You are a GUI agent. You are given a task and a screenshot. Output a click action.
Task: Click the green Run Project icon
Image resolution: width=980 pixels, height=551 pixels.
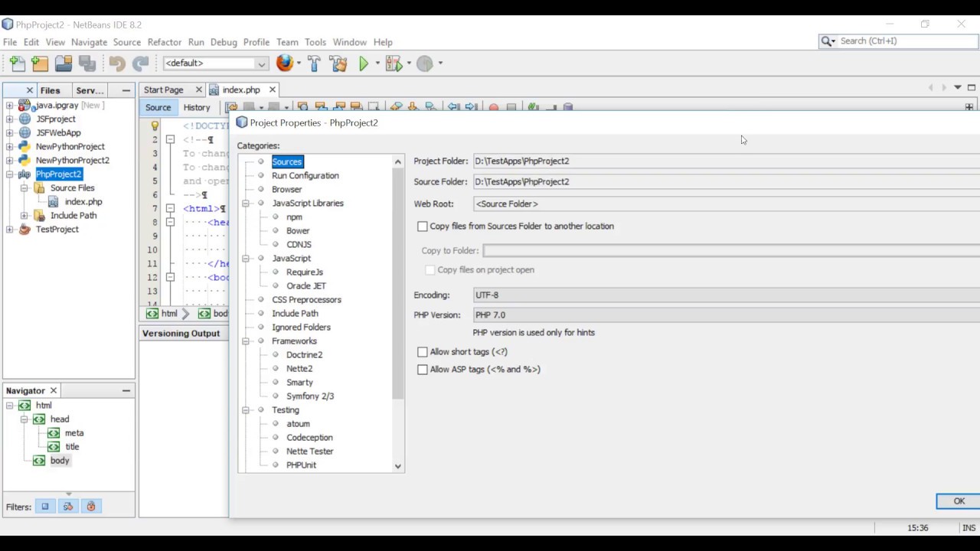click(x=364, y=64)
